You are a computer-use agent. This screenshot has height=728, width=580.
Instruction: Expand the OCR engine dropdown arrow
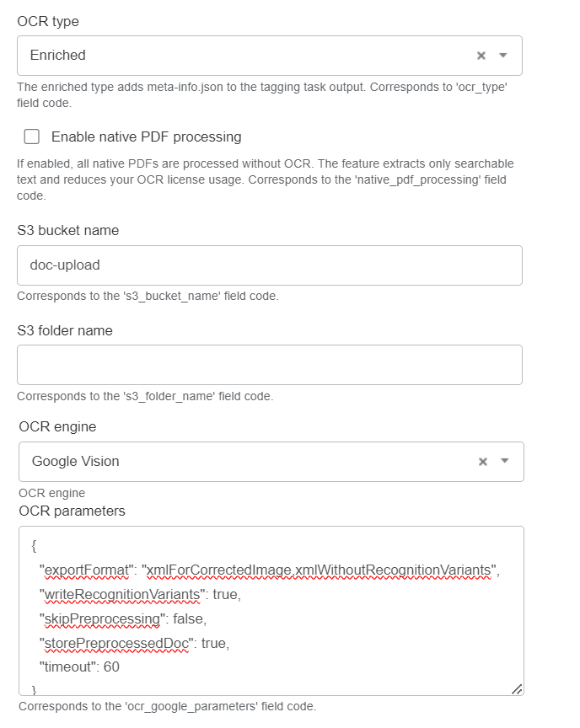[x=505, y=461]
